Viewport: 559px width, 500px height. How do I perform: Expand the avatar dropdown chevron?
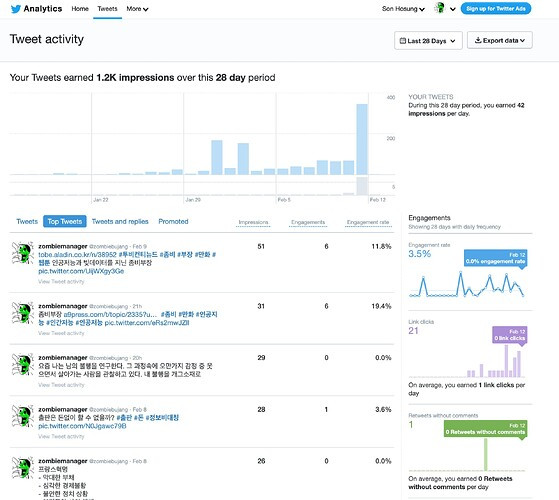coord(452,9)
